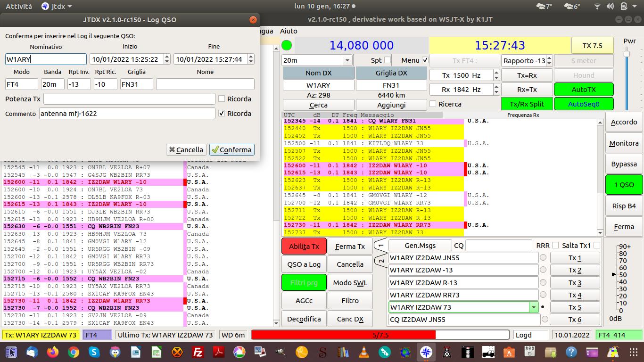Open the Thunderbird mail icon
Screen dimensions: 644x362
coord(32,352)
